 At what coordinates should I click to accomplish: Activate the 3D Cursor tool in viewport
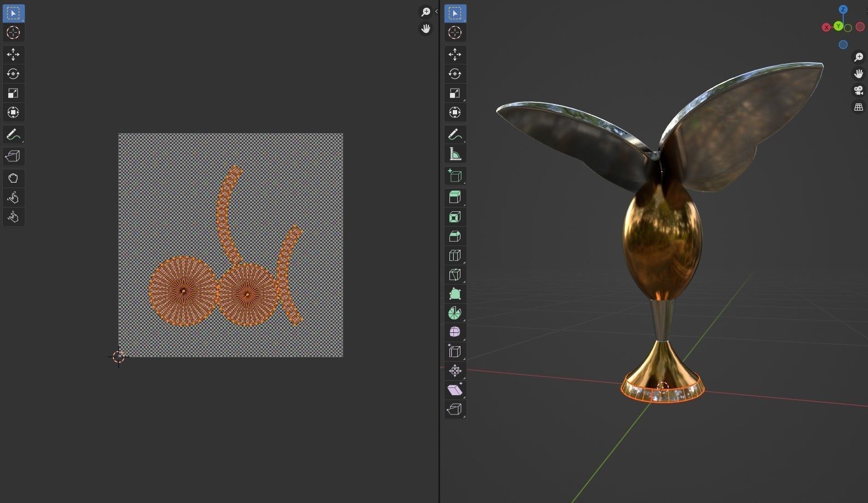(x=455, y=32)
